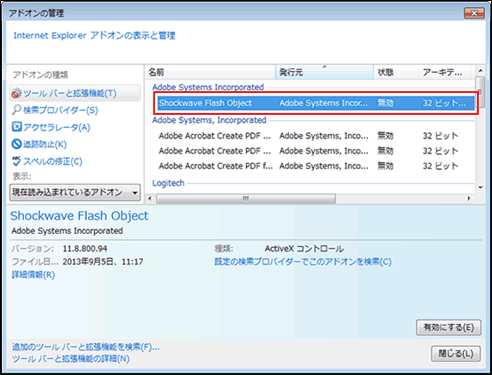The height and width of the screenshot is (375, 492).
Task: Open 追跡防止(K) category
Action: click(45, 144)
